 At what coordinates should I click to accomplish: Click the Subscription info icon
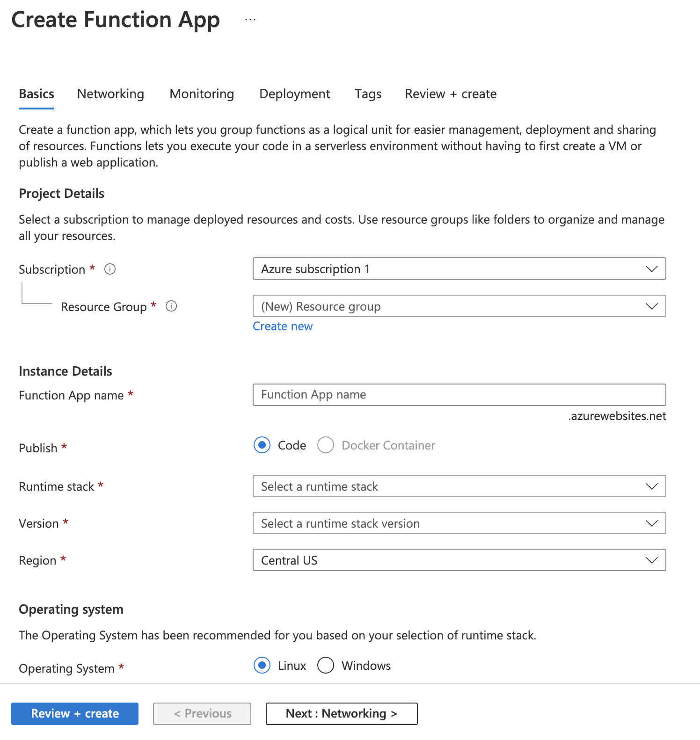(x=110, y=269)
